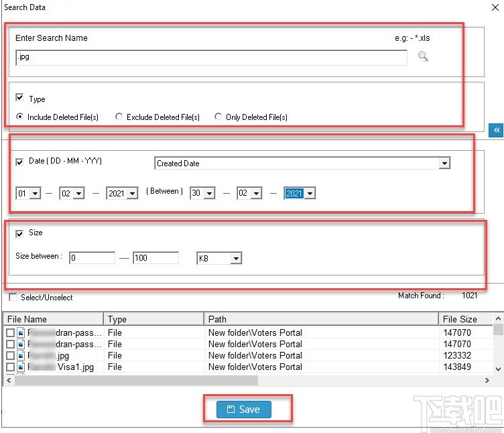Image resolution: width=504 pixels, height=433 pixels.
Task: Open end month 02 dropdown
Action: click(256, 194)
